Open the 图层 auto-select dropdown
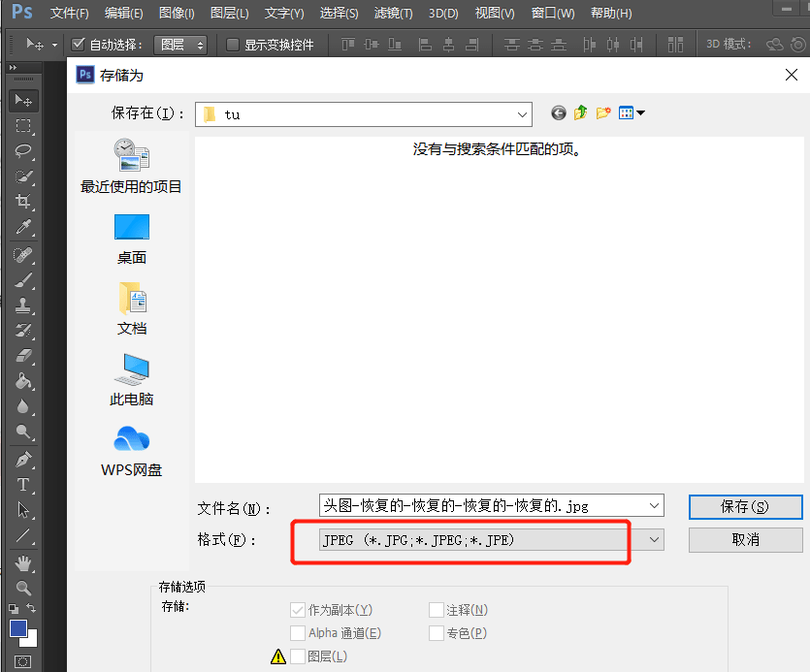Image resolution: width=810 pixels, height=672 pixels. (x=180, y=45)
